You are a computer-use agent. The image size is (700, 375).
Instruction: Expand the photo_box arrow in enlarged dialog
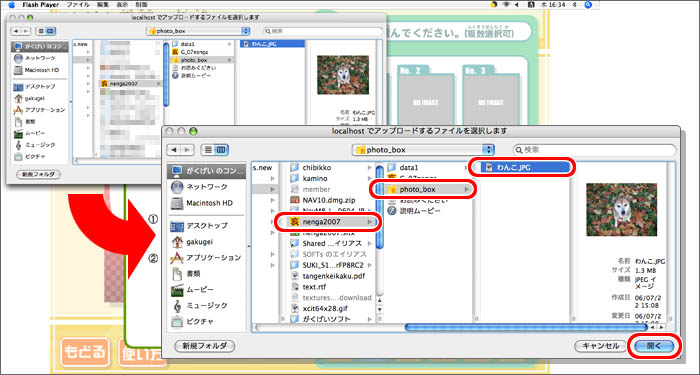467,189
